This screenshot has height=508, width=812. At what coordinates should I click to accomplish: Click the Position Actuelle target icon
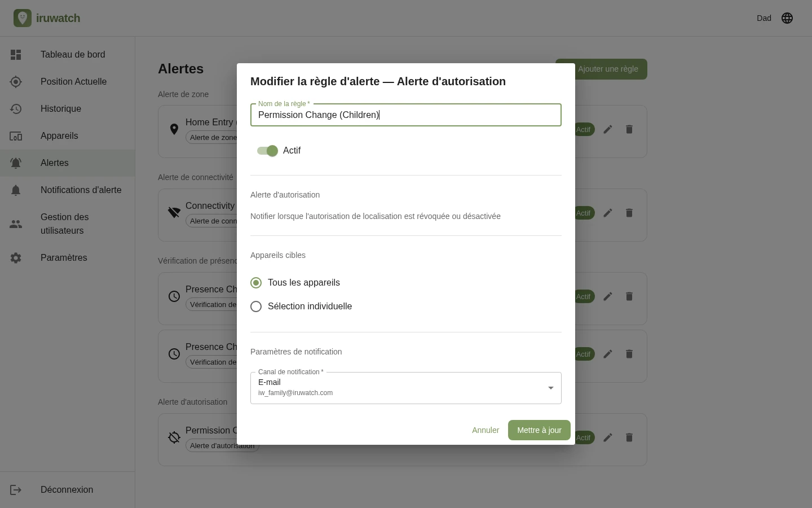16,82
